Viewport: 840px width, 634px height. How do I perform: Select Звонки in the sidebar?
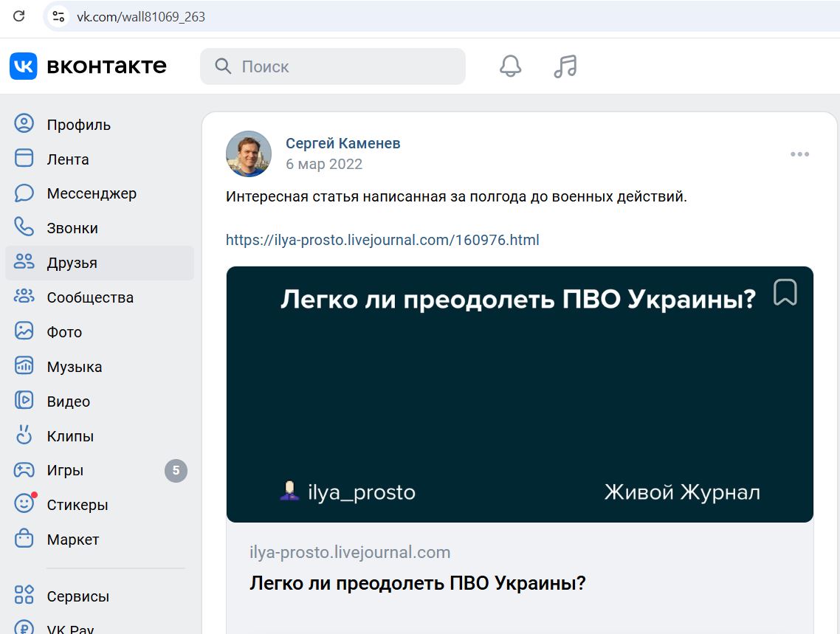[72, 228]
